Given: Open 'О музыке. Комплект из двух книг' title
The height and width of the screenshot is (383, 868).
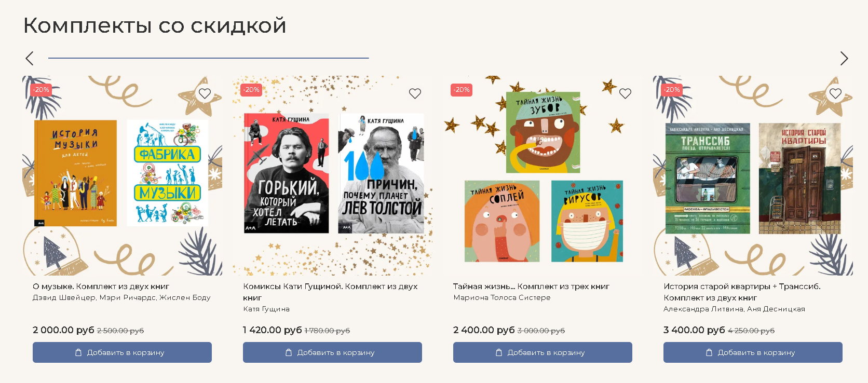Looking at the screenshot, I should [101, 286].
